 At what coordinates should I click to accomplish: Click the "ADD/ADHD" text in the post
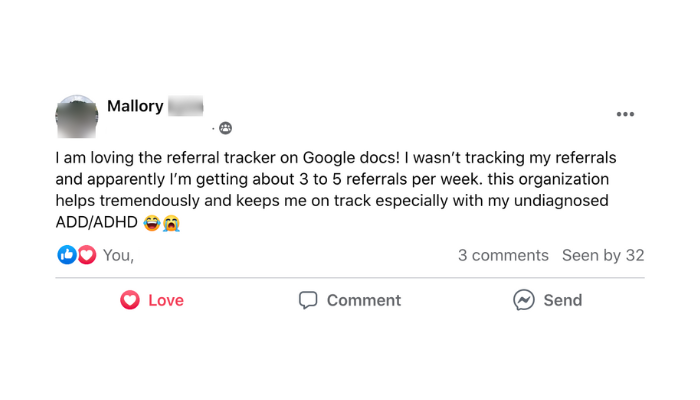(97, 223)
